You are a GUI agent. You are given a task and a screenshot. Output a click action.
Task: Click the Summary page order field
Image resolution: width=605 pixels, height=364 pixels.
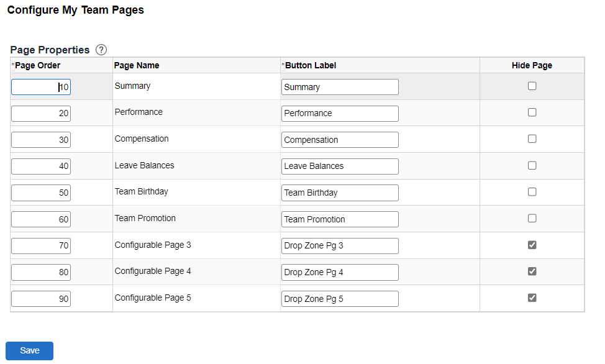pos(40,87)
